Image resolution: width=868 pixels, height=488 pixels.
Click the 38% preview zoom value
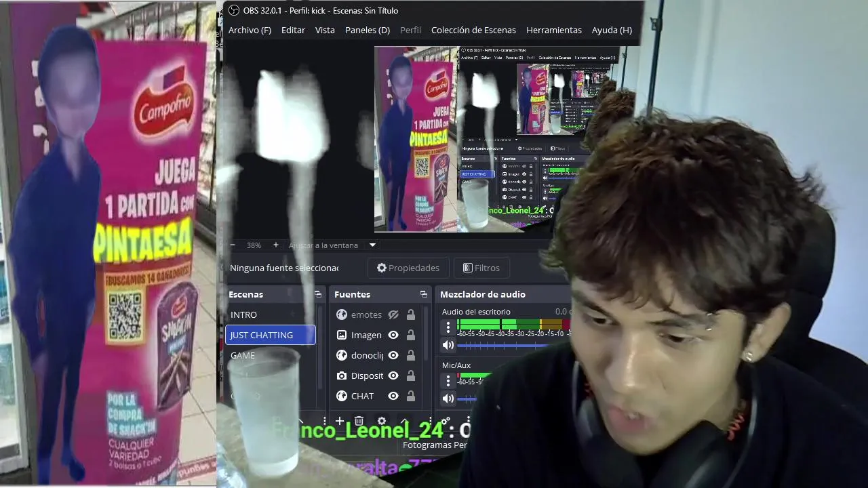coord(254,245)
